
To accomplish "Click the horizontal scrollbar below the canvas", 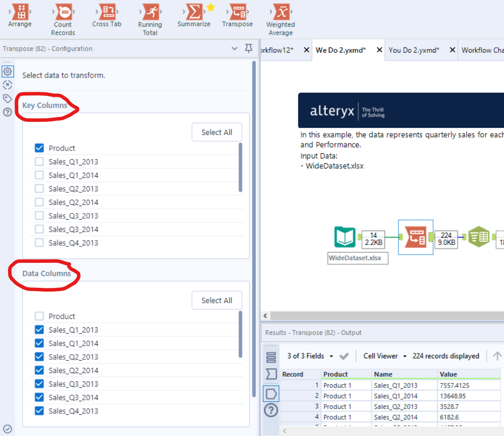I will [x=376, y=316].
